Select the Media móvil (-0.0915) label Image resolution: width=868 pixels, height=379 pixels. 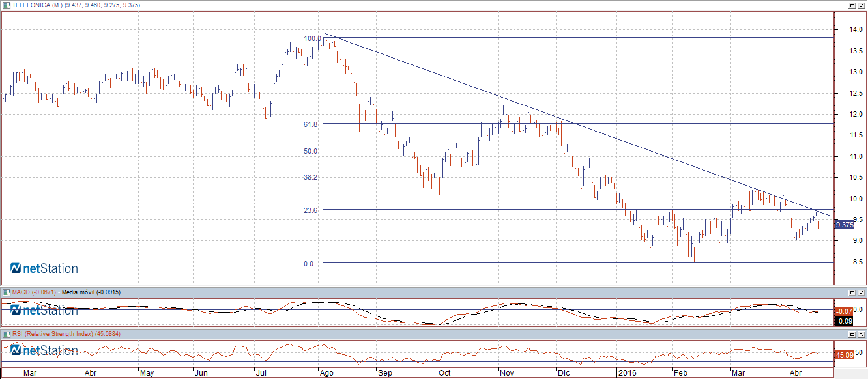[91, 292]
